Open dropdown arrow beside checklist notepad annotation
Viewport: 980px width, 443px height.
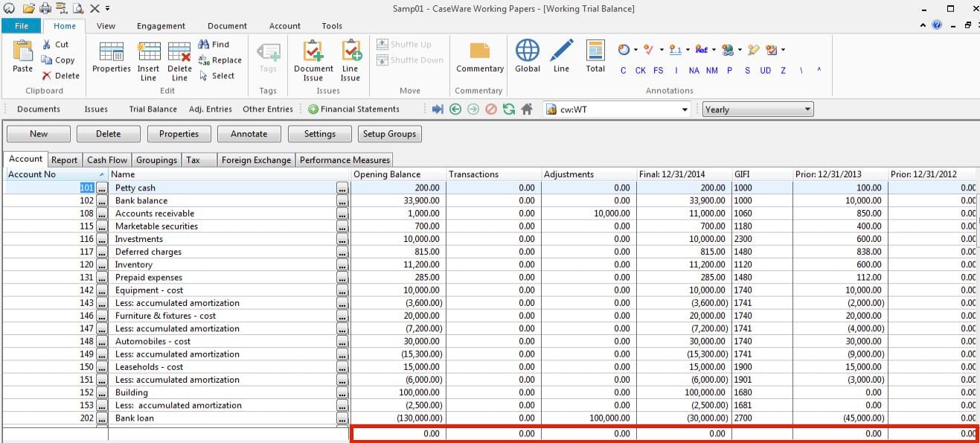(x=783, y=50)
